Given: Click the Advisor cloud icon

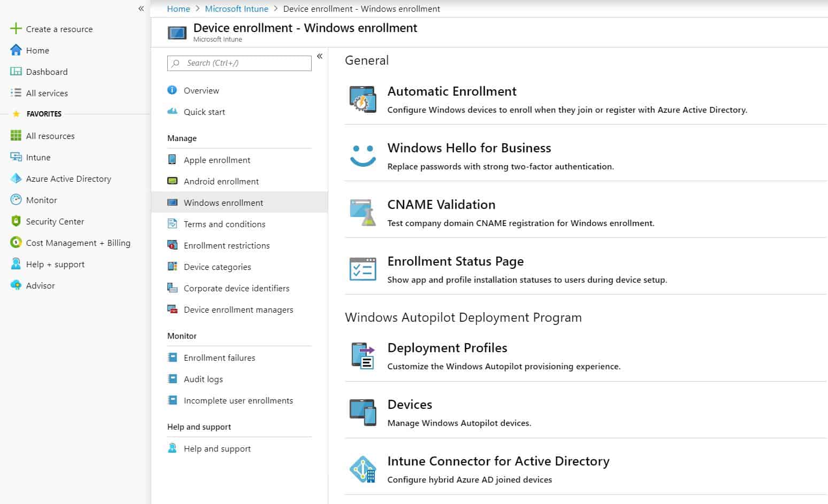Looking at the screenshot, I should [x=15, y=285].
